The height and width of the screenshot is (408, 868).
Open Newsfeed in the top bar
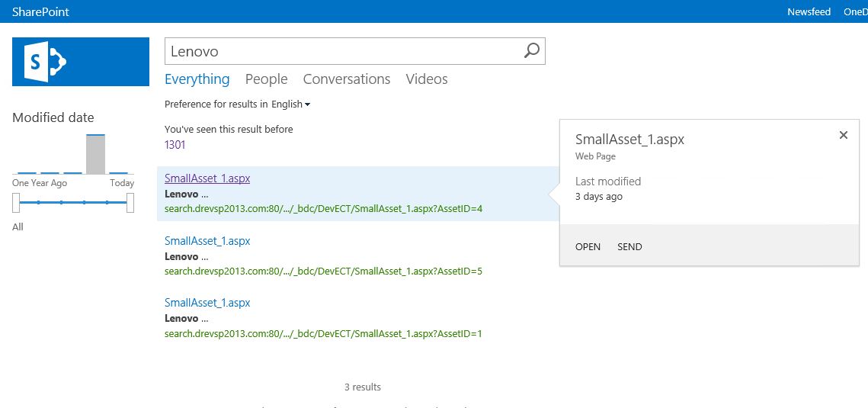[809, 11]
